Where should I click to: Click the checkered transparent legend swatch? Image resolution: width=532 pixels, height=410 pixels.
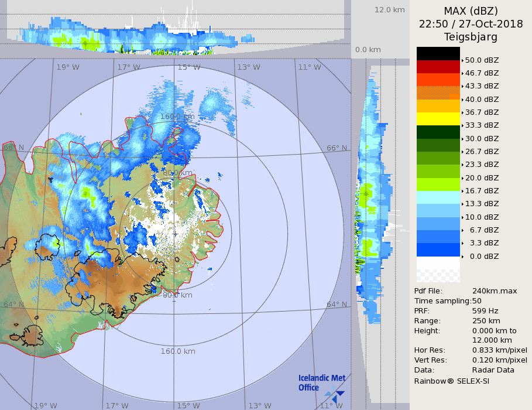(438, 269)
